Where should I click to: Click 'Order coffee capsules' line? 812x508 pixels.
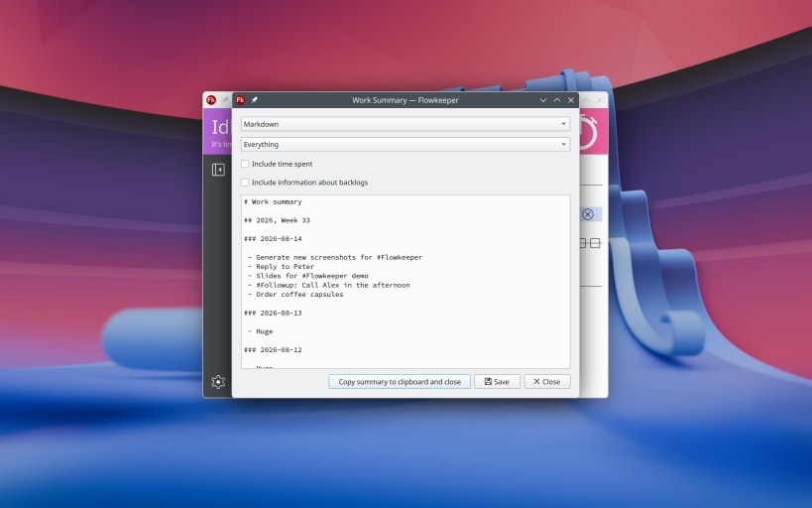[299, 295]
